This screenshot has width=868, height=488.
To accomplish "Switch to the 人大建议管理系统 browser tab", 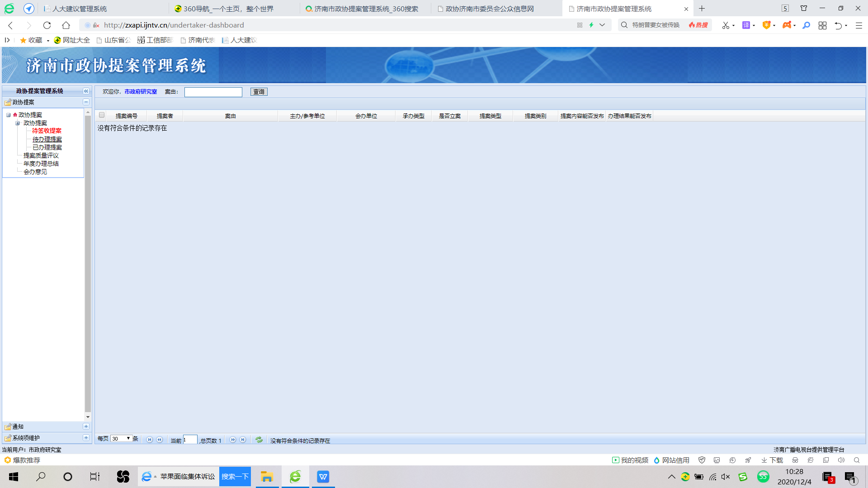I will (80, 9).
